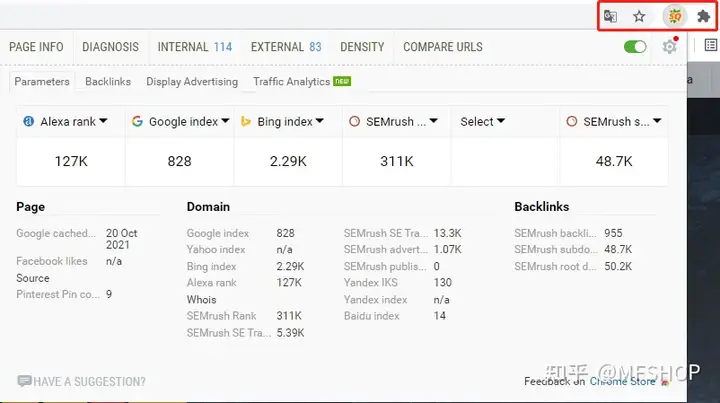Click the Alexa logo icon in the first column
The image size is (720, 403).
[28, 122]
